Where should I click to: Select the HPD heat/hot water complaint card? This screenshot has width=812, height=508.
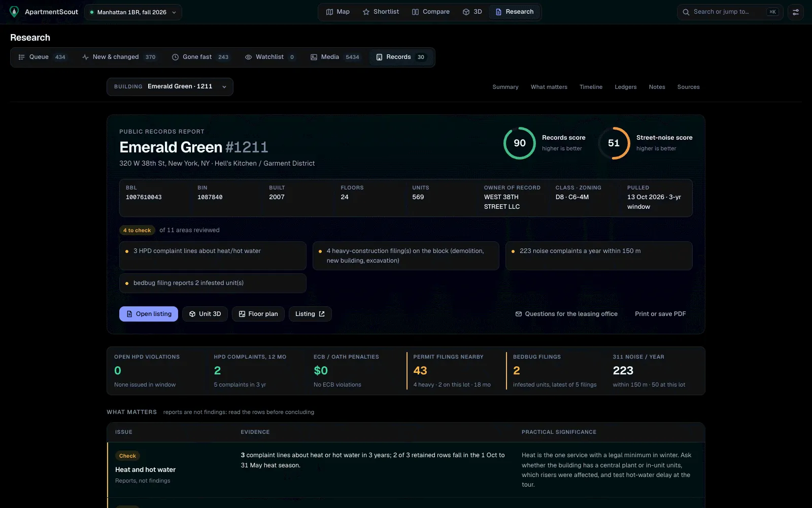213,256
